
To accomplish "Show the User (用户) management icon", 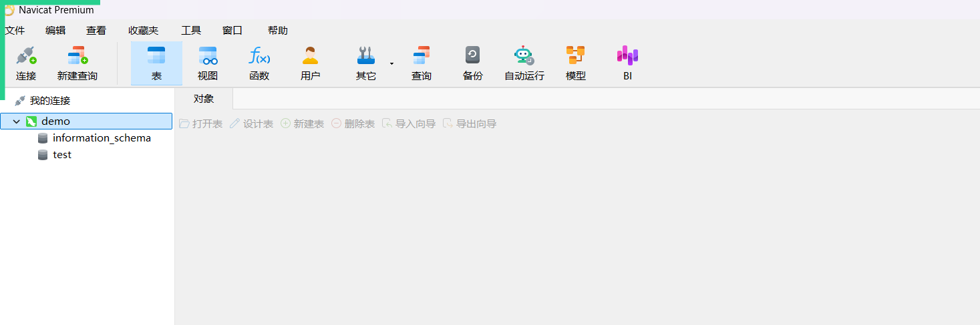I will pyautogui.click(x=310, y=56).
